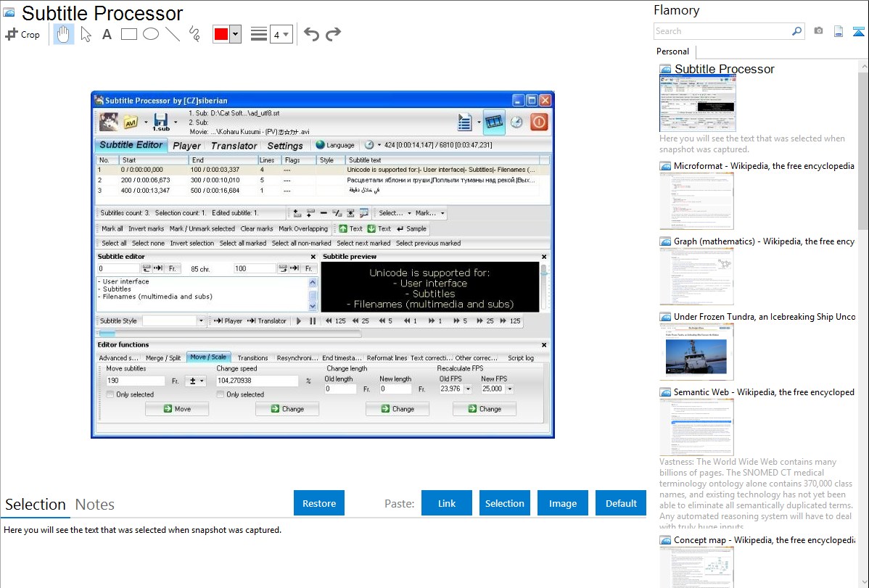The width and height of the screenshot is (869, 588).
Task: Open the Under Frozen Tundra snapshot thumbnail
Action: (x=696, y=352)
